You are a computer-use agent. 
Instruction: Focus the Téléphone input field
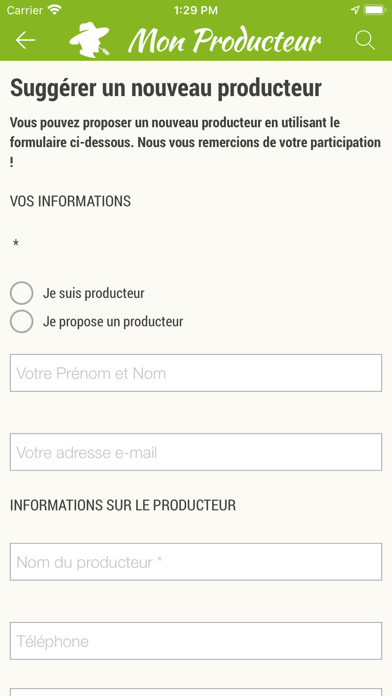(x=196, y=641)
